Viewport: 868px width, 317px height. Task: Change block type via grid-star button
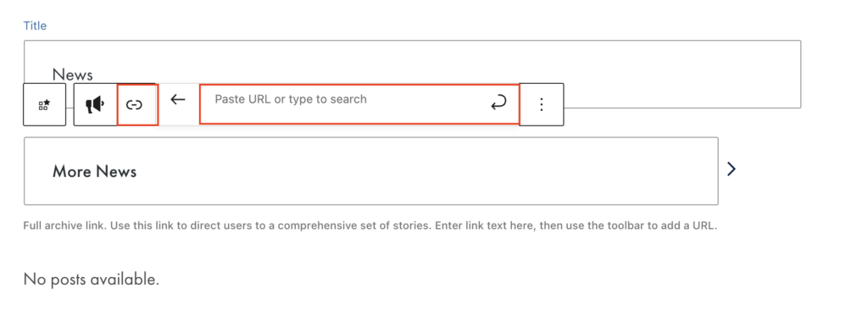click(44, 104)
